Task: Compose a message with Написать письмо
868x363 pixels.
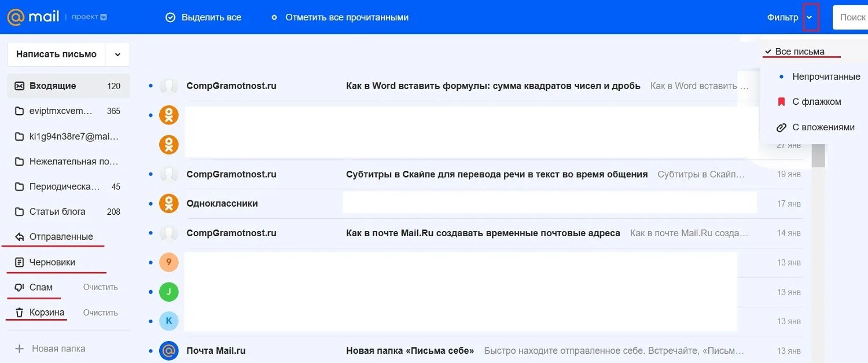Action: pyautogui.click(x=56, y=54)
